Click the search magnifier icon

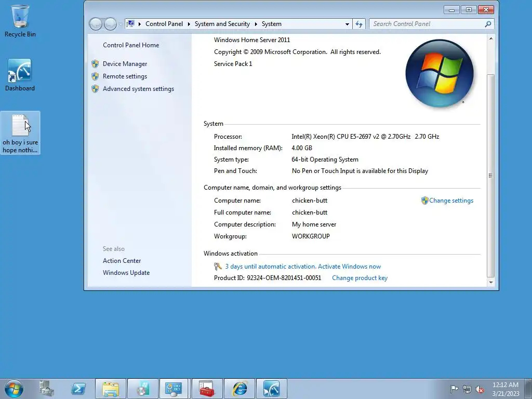[x=488, y=24]
